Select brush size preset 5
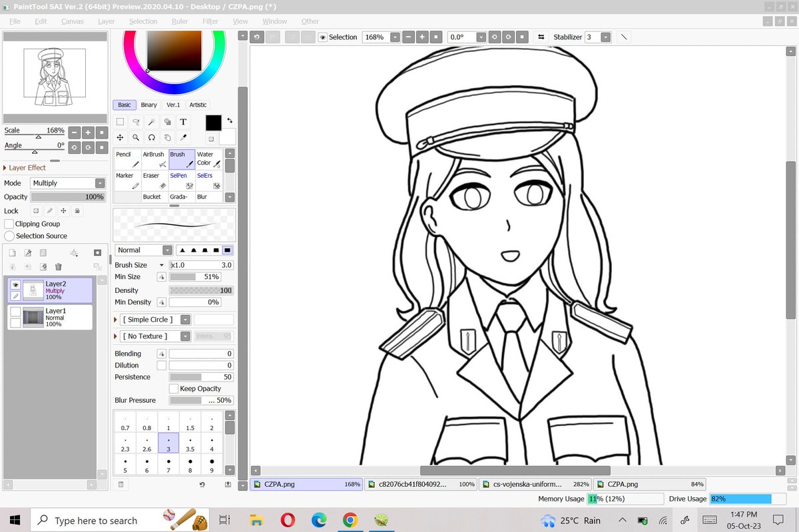The image size is (799, 532). pos(125,465)
